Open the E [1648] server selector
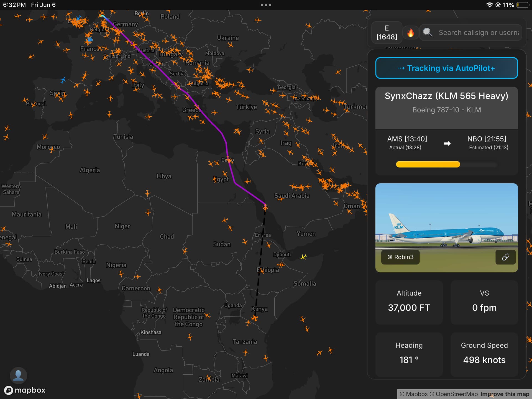 387,32
